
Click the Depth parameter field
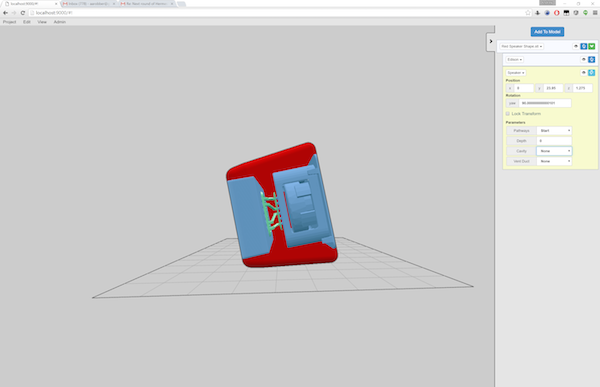(x=554, y=141)
